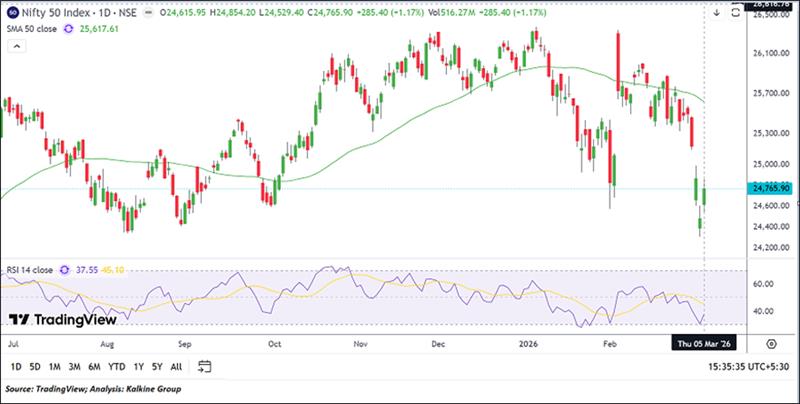Click the down arrow icon at top right
The height and width of the screenshot is (404, 800).
click(716, 13)
